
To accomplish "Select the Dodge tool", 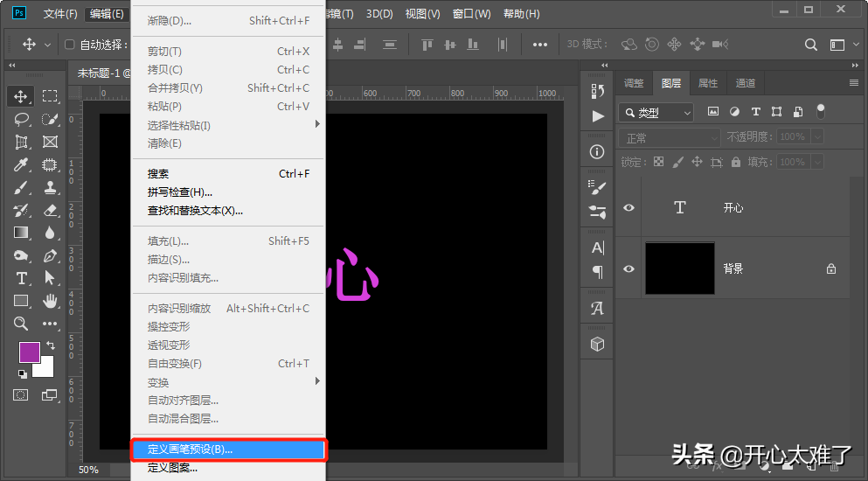I will pyautogui.click(x=20, y=255).
